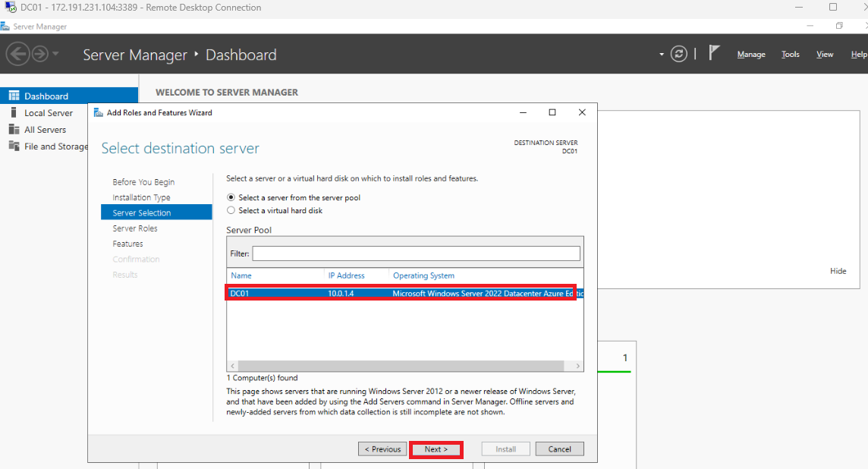The height and width of the screenshot is (469, 868).
Task: Choose Select a virtual hard disk option
Action: pos(231,210)
